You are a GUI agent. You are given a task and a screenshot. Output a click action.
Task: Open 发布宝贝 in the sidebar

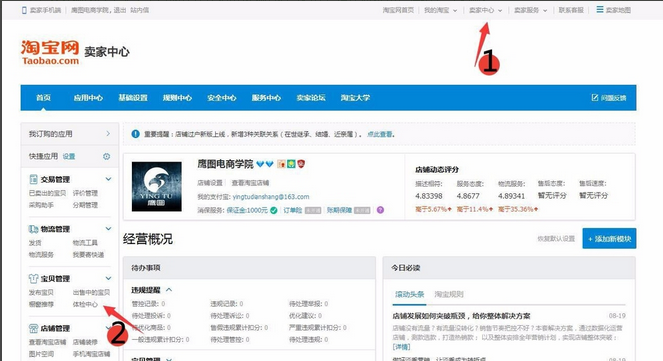tap(41, 293)
